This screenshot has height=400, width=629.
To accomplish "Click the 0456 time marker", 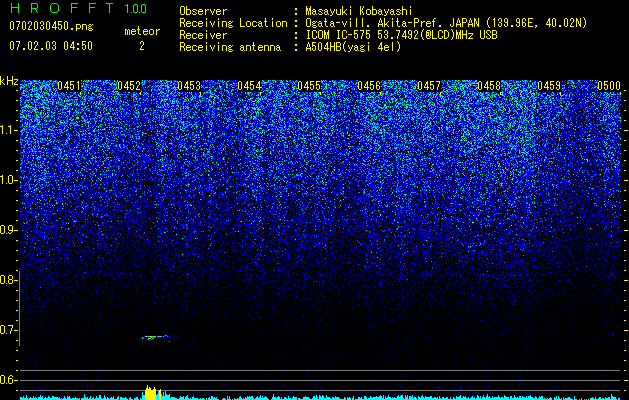I will (369, 86).
